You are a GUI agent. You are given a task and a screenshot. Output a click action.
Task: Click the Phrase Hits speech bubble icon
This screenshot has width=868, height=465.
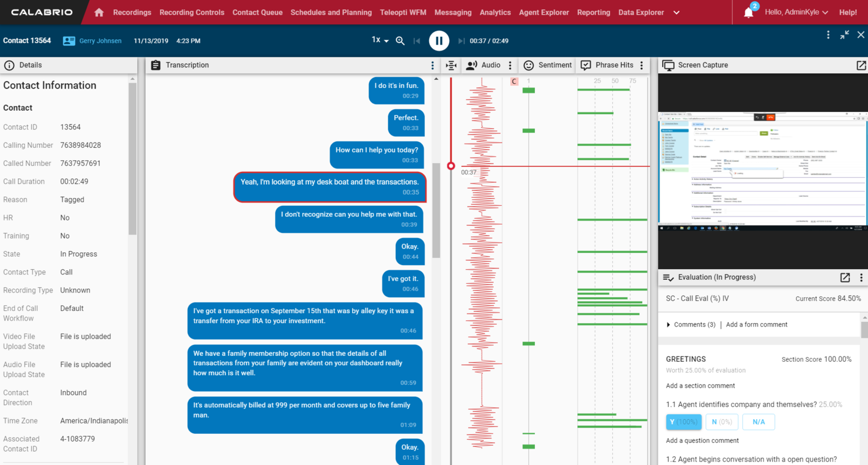[585, 65]
